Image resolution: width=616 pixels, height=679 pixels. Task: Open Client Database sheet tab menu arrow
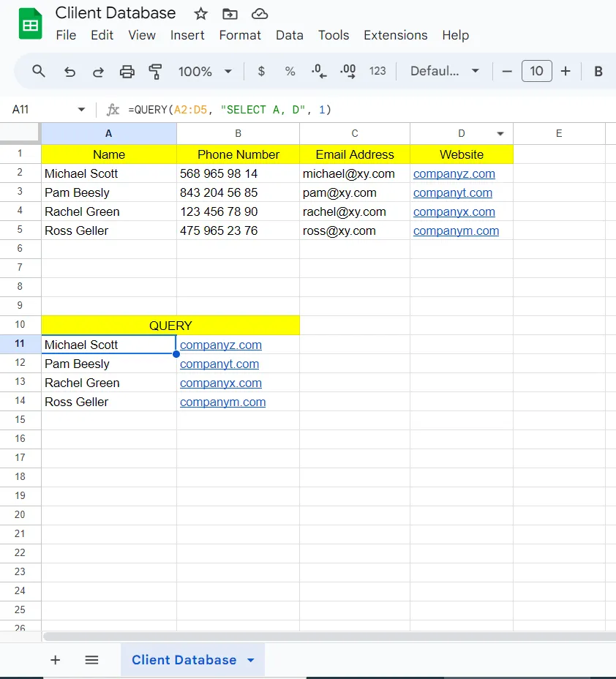(x=251, y=660)
